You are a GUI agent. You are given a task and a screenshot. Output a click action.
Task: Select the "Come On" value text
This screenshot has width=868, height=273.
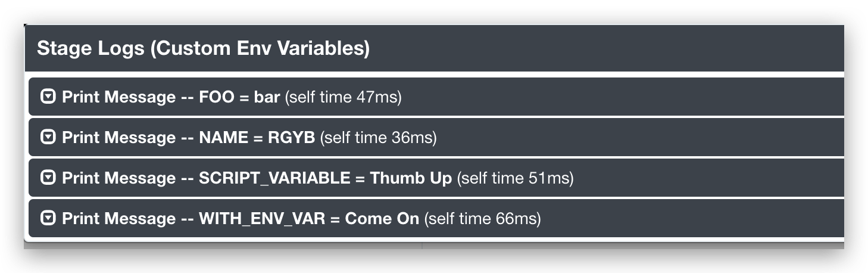382,219
